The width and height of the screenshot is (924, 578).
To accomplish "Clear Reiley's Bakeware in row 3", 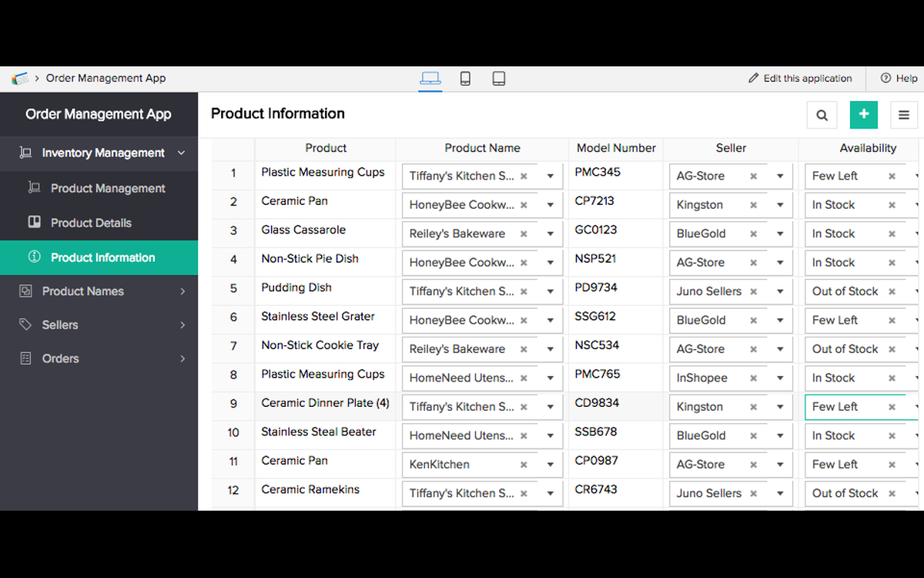I will coord(524,234).
